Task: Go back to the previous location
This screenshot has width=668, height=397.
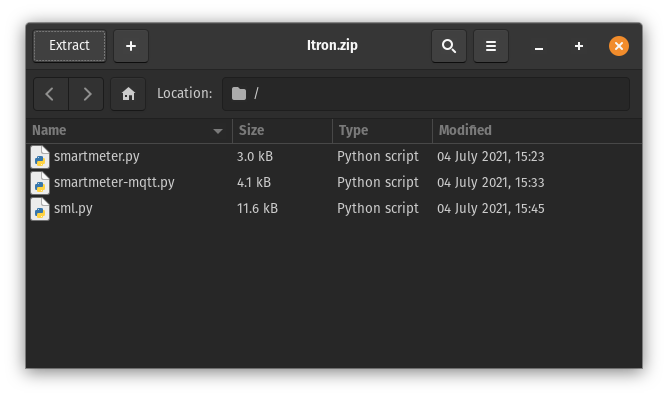Action: coord(51,94)
